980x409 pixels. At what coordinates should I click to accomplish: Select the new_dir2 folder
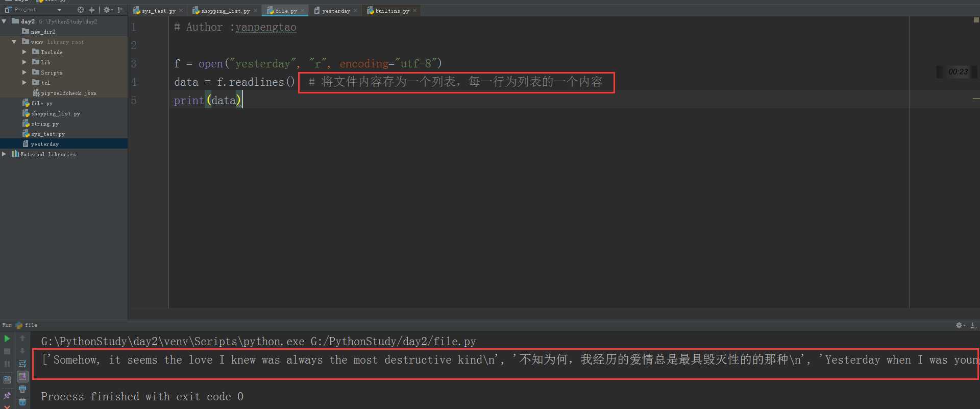click(39, 32)
